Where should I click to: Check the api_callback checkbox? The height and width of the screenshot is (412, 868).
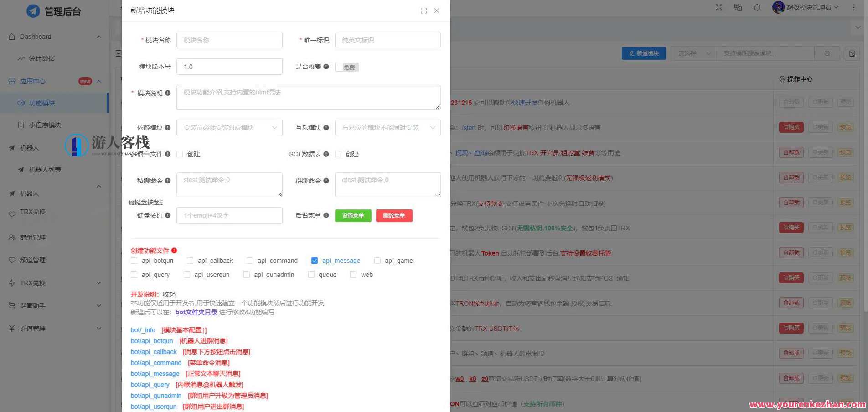[x=190, y=261]
